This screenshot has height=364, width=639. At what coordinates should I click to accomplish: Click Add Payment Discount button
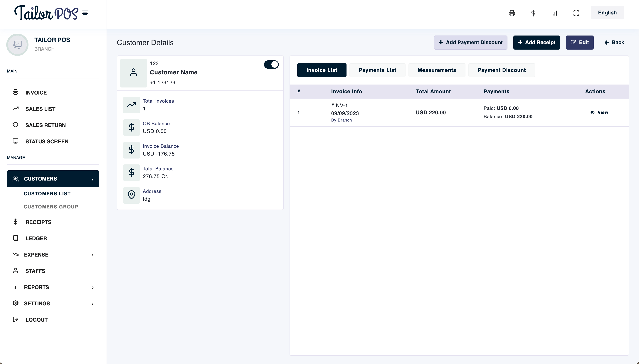(x=470, y=43)
